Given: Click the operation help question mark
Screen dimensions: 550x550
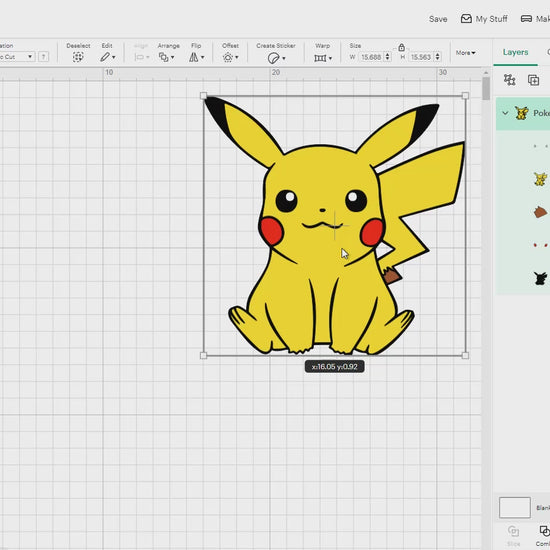Looking at the screenshot, I should click(x=43, y=56).
